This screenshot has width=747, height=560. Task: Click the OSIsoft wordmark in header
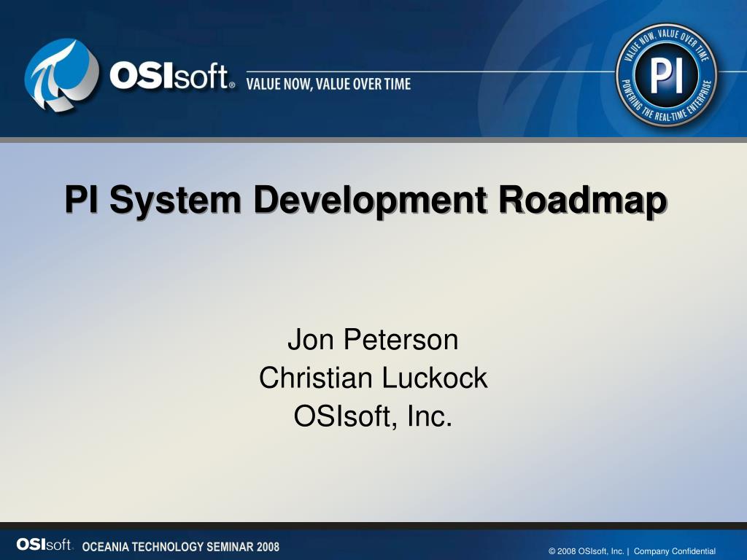click(172, 76)
